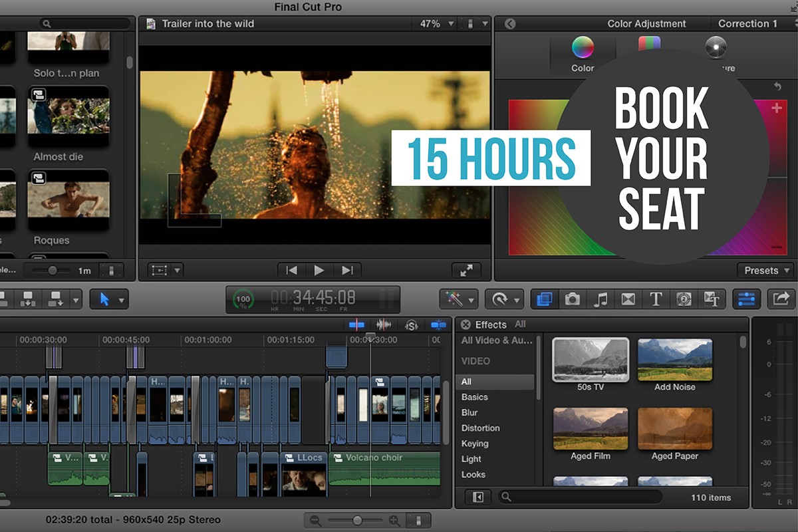This screenshot has height=532, width=798.
Task: Enter full screen viewer mode
Action: (x=466, y=270)
